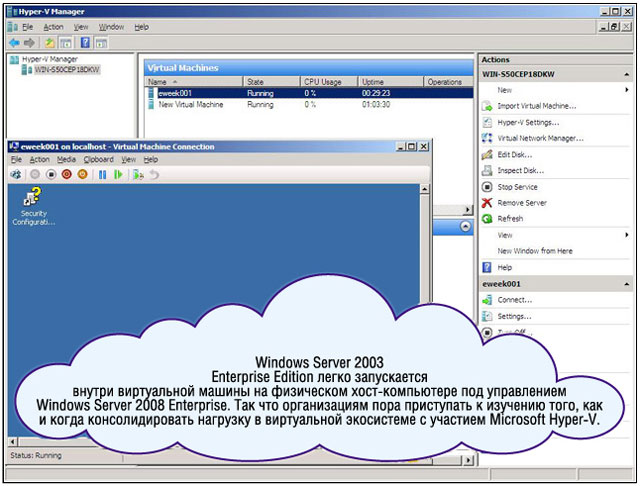Collapse the snapshots pane with round chevron button

click(465, 227)
